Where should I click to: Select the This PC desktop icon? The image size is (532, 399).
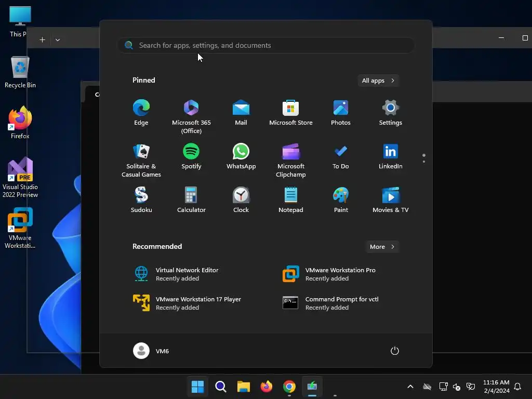coord(20,21)
